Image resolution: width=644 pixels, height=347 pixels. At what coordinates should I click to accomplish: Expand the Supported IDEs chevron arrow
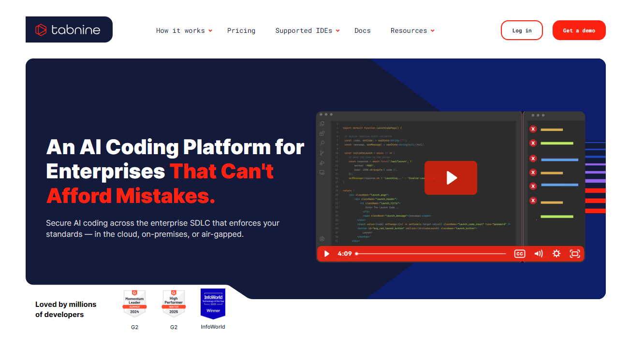(x=338, y=31)
